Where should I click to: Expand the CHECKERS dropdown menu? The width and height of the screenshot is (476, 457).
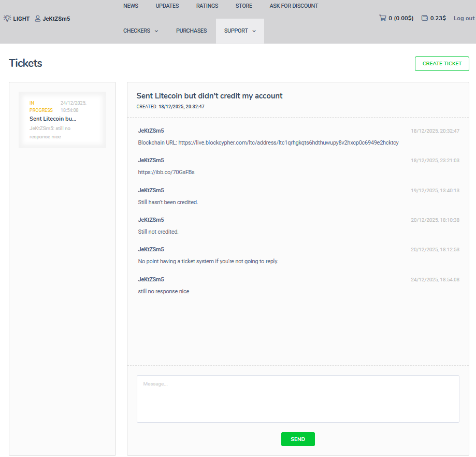[x=140, y=31]
